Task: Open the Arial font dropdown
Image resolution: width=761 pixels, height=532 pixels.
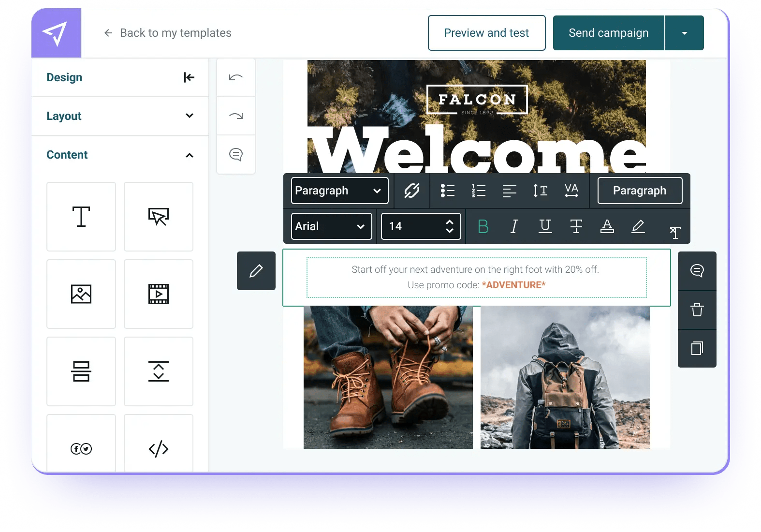Action: pos(332,226)
